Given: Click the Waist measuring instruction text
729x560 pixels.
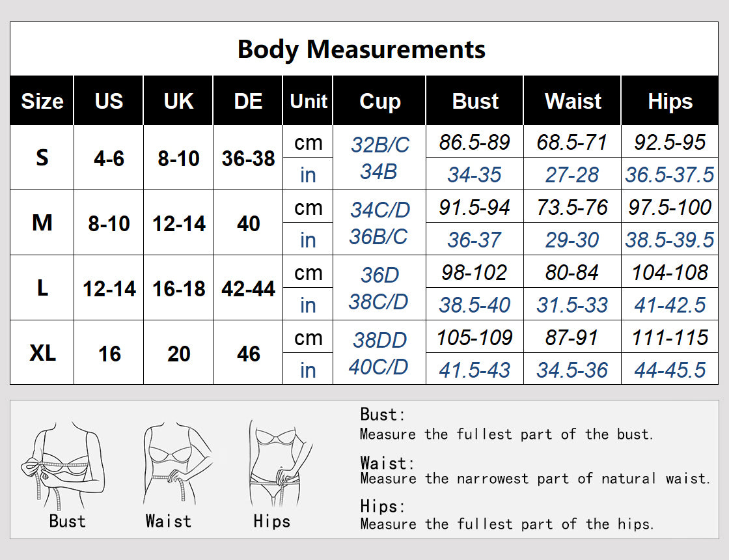Looking at the screenshot, I should tap(534, 479).
